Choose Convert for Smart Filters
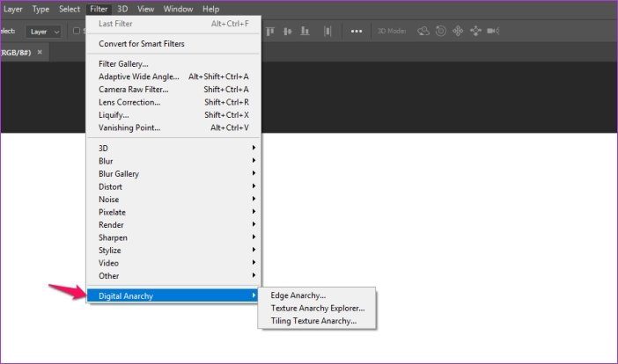This screenshot has width=618, height=364. [173, 44]
